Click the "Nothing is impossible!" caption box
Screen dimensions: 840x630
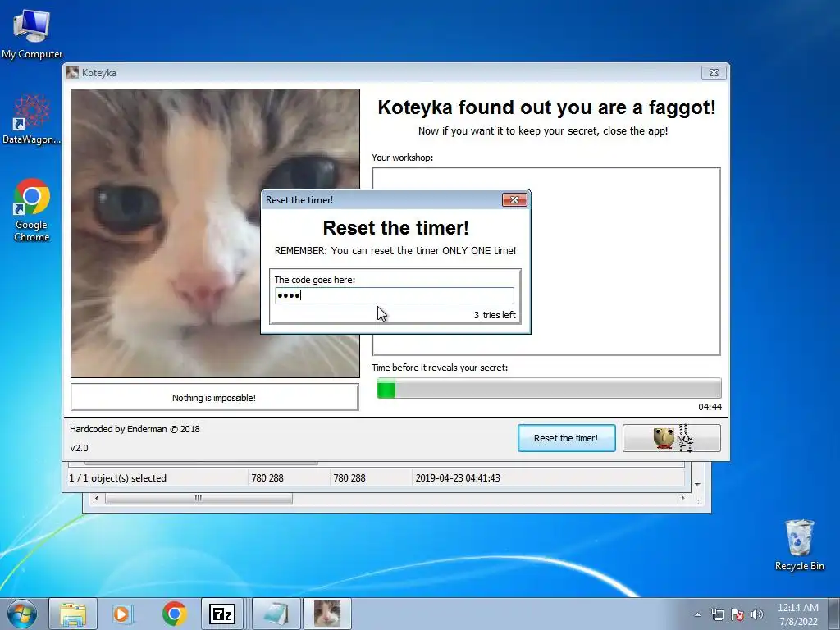click(214, 398)
